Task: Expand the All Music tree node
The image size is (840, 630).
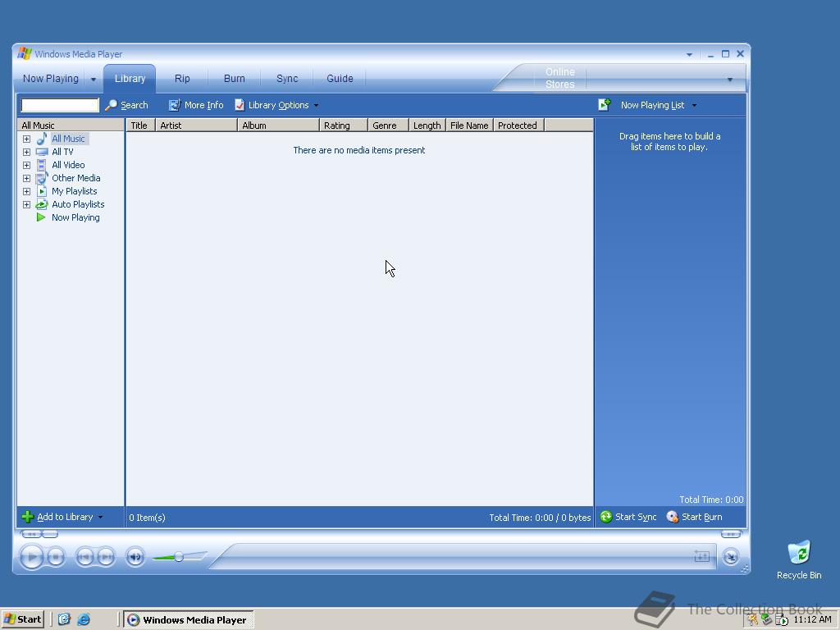Action: [26, 139]
